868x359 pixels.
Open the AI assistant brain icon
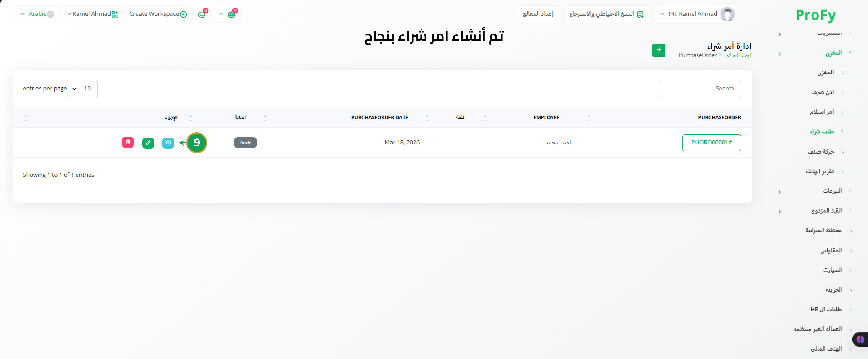coord(860,339)
